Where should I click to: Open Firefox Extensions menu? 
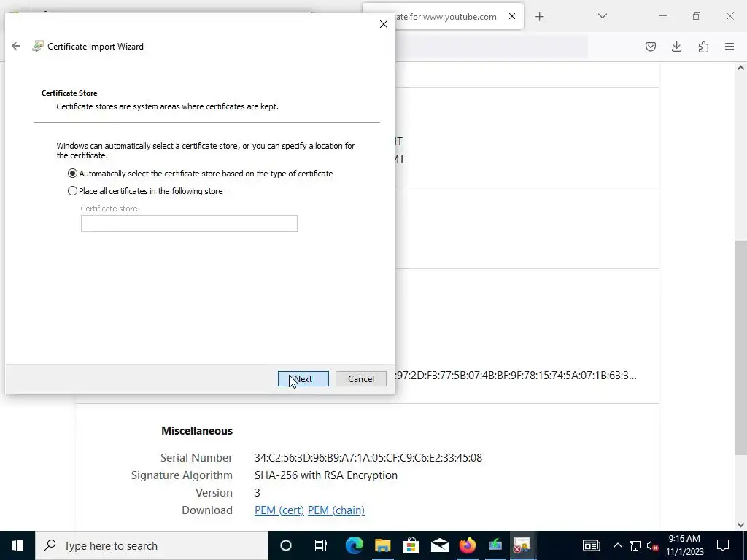(x=703, y=47)
